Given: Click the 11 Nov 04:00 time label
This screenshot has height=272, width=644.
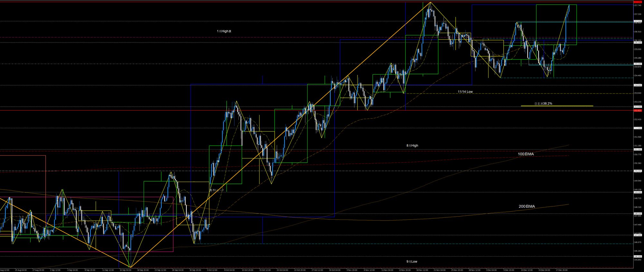Looking at the screenshot, I should [387, 270].
